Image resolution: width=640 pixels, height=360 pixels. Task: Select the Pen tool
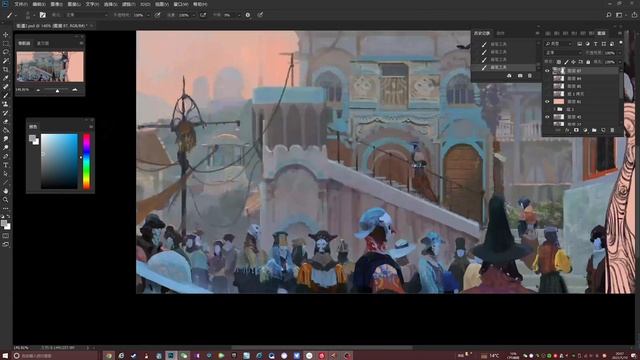(x=6, y=156)
